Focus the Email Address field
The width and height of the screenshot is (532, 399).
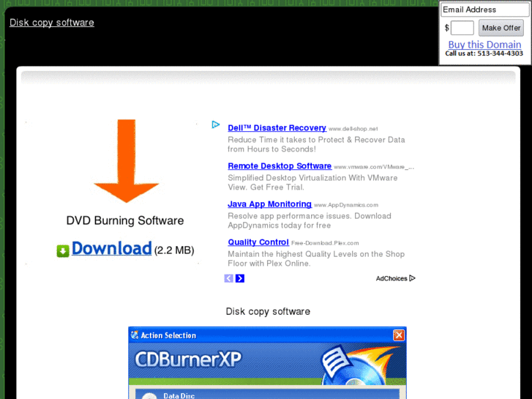click(x=485, y=10)
